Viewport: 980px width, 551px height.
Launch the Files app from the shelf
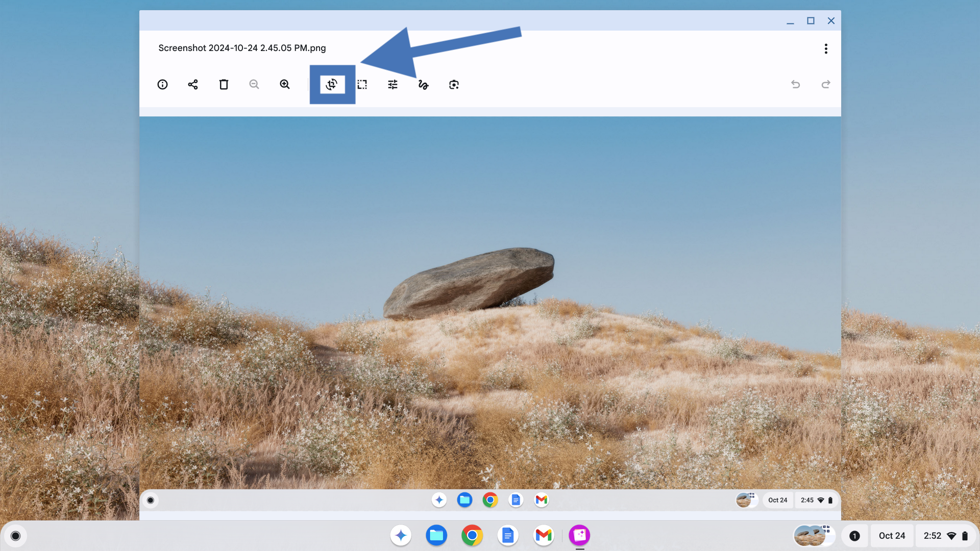click(436, 536)
